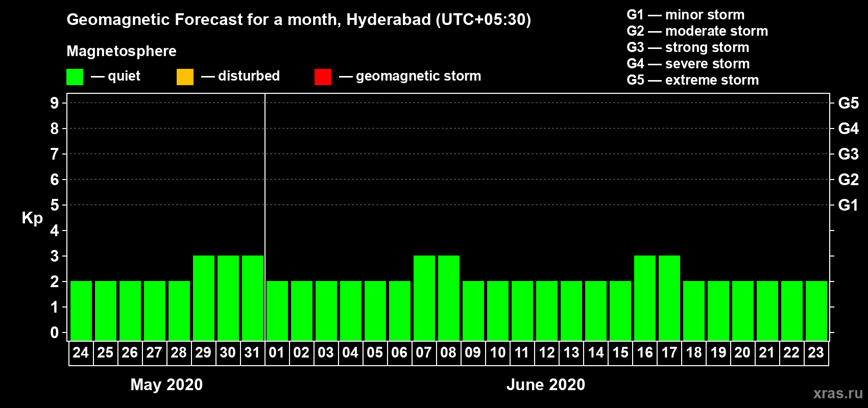Image resolution: width=868 pixels, height=408 pixels.
Task: Click the bar for May 24
Action: pos(81,311)
